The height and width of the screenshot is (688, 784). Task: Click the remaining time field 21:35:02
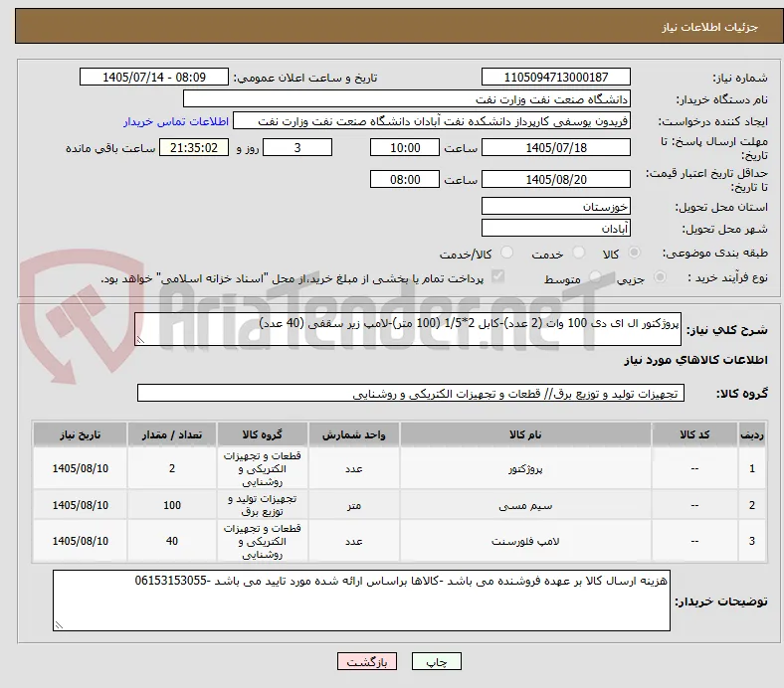(x=194, y=147)
